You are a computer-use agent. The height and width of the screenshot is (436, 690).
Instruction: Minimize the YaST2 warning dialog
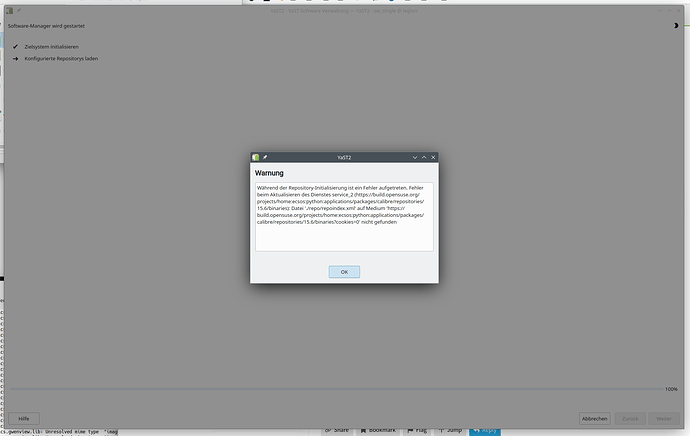415,157
